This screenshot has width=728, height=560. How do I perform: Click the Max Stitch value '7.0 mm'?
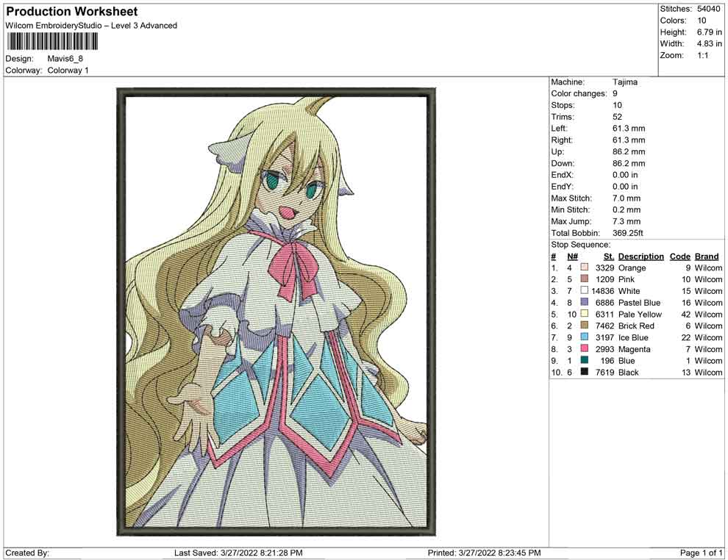[x=627, y=198]
